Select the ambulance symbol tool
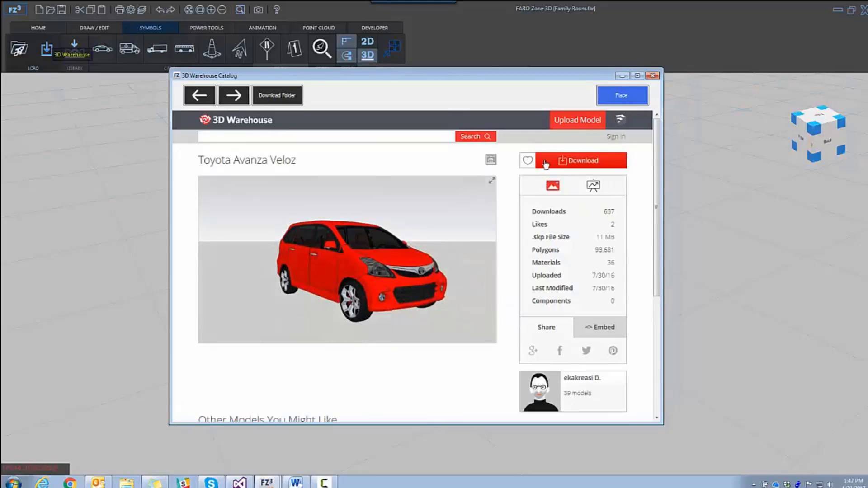Image resolution: width=868 pixels, height=488 pixels. 129,49
